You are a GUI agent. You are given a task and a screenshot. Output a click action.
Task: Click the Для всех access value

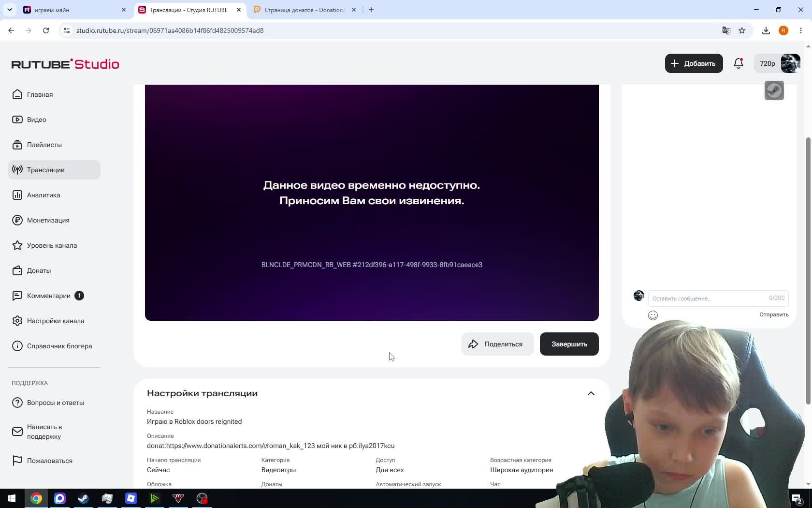point(390,470)
